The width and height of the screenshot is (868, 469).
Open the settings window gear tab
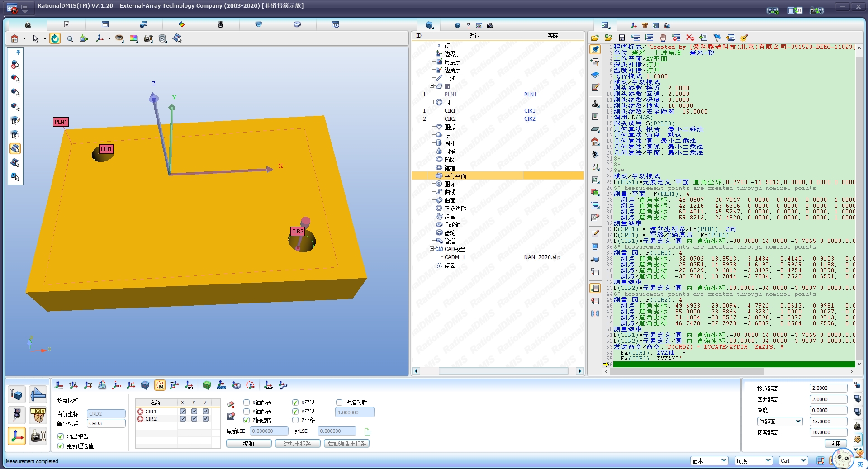click(x=336, y=24)
